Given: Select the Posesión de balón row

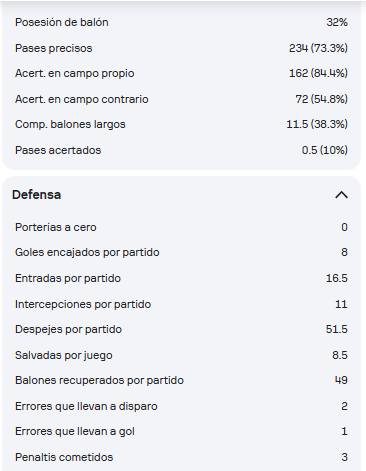Looking at the screenshot, I should [181, 22].
